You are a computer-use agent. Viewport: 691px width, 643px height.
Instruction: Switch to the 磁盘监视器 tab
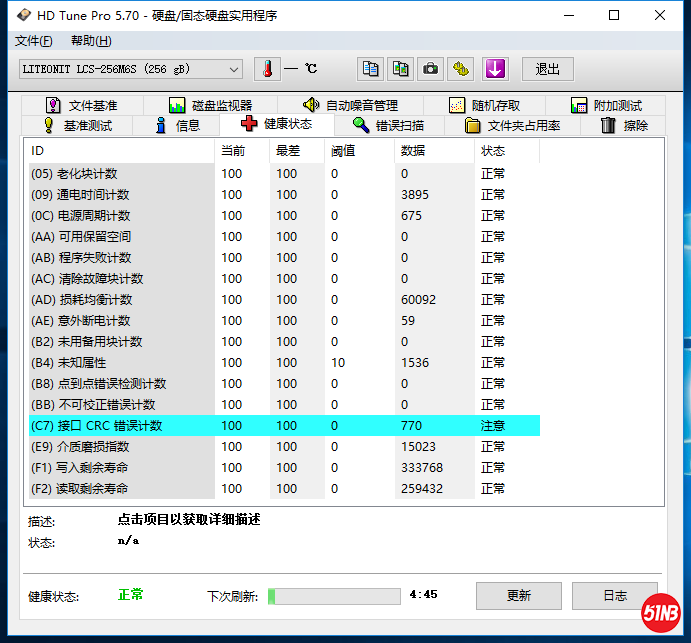point(210,105)
